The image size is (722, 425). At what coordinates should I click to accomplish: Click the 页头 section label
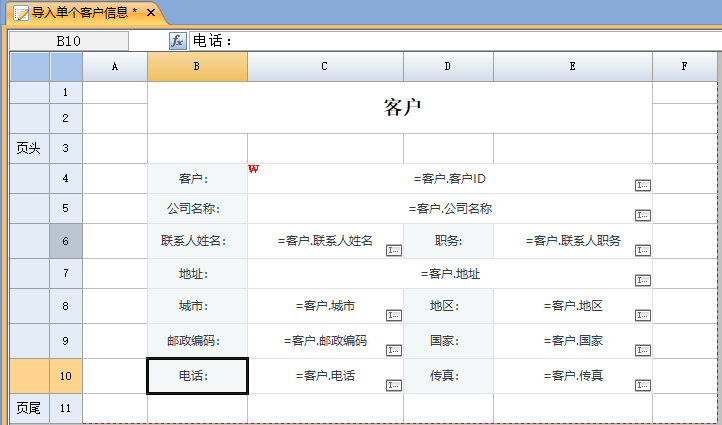[28, 148]
